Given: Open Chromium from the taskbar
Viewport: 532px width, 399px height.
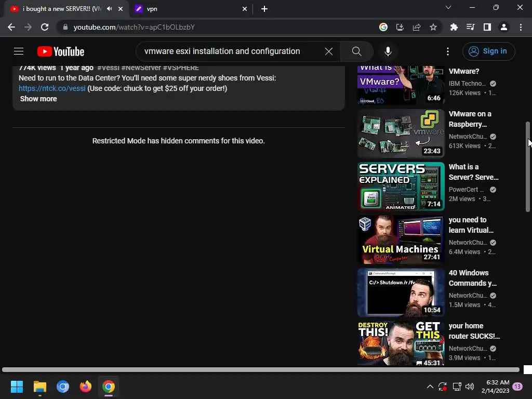Looking at the screenshot, I should pyautogui.click(x=63, y=387).
